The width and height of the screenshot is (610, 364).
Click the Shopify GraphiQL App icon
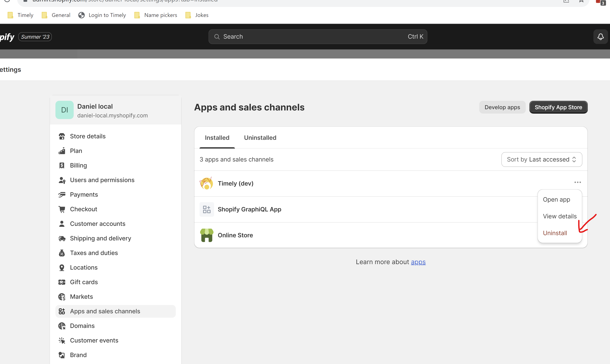(207, 209)
